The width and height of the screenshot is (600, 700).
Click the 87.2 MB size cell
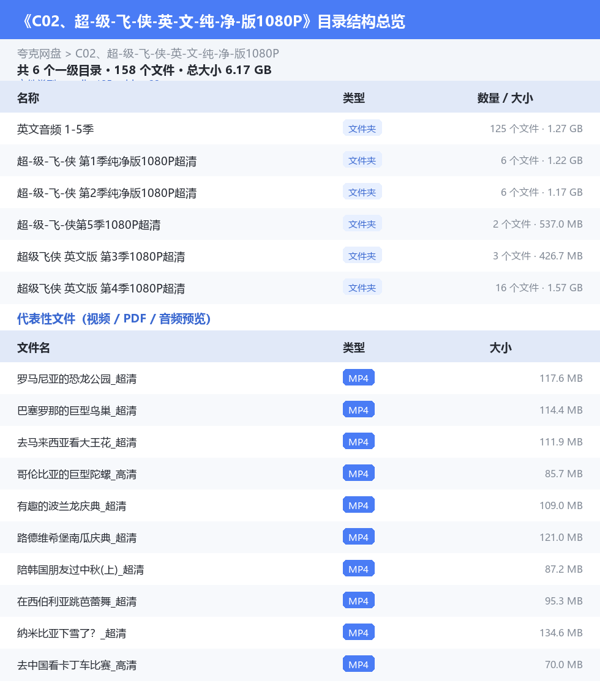click(x=563, y=569)
